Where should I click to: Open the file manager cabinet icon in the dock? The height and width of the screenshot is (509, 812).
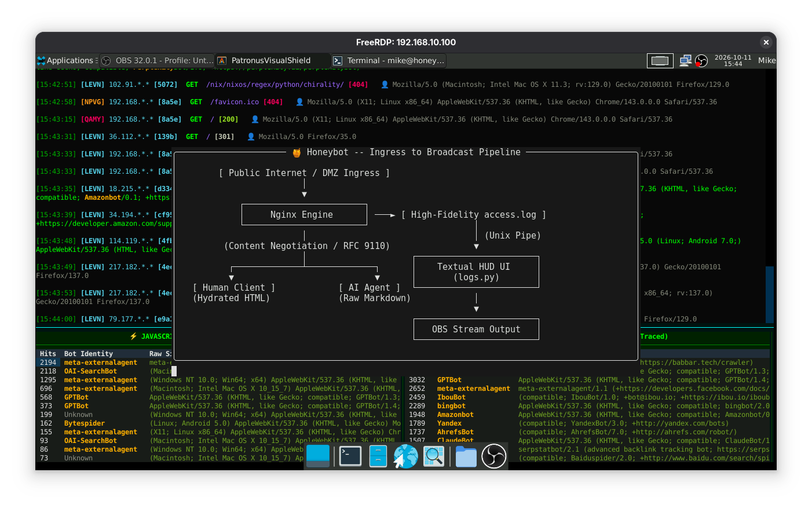pos(378,456)
